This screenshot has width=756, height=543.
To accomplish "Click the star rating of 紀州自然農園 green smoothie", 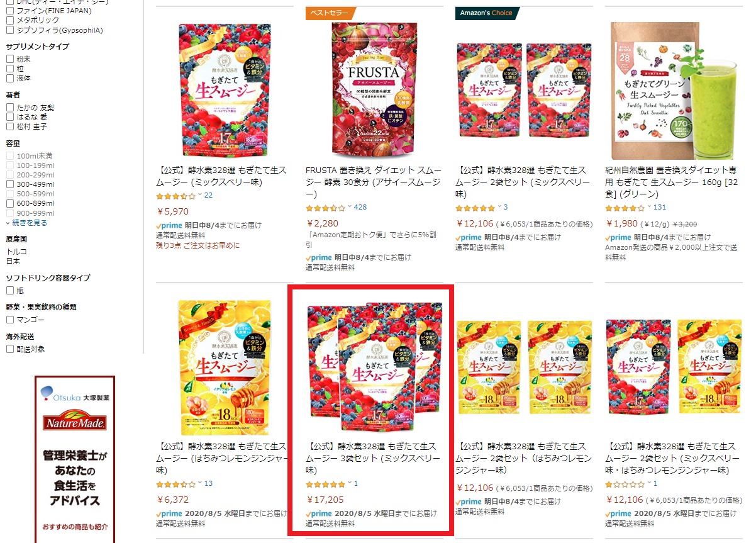I will point(625,208).
